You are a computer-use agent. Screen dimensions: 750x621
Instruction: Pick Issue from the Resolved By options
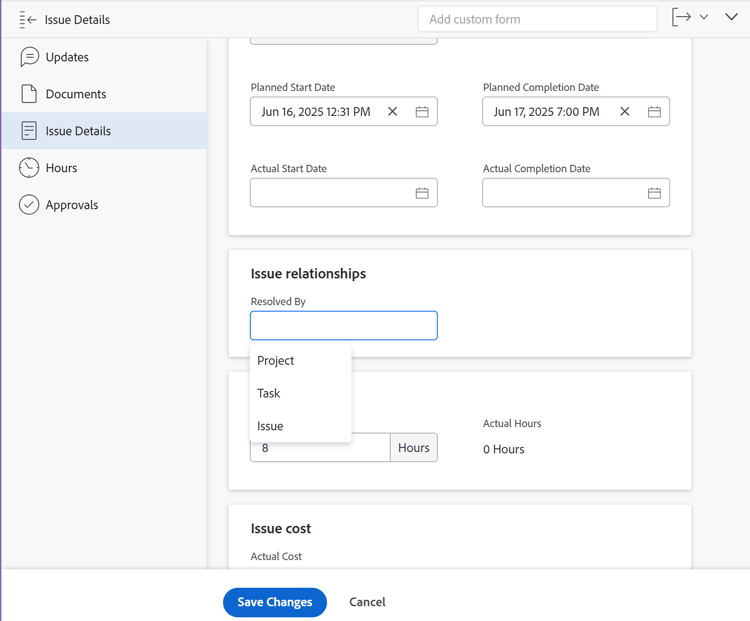pyautogui.click(x=270, y=426)
